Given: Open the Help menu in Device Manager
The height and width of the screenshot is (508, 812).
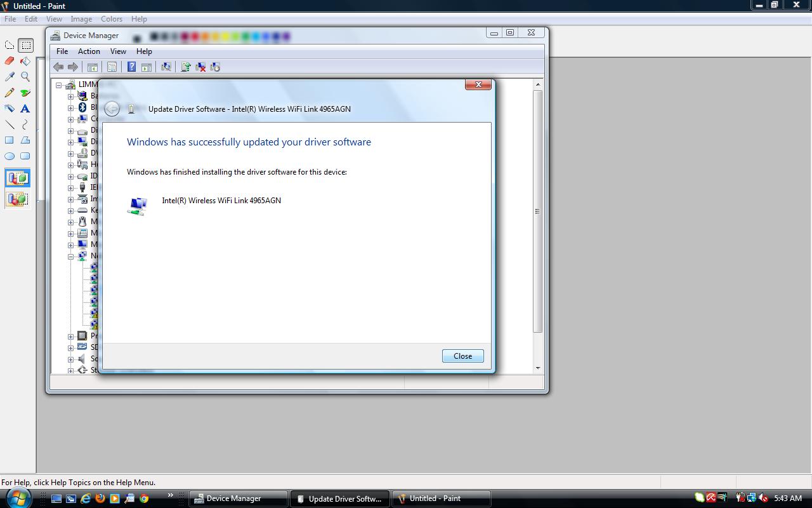Looking at the screenshot, I should pyautogui.click(x=144, y=51).
